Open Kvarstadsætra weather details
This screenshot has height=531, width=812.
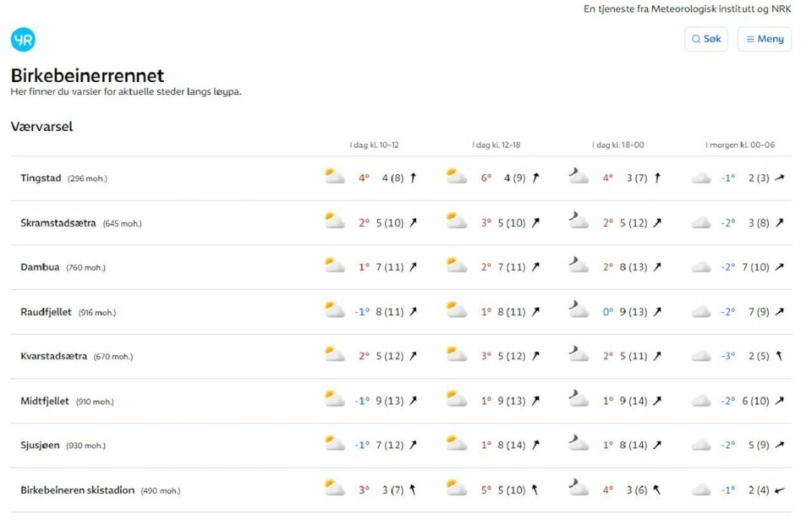(54, 356)
